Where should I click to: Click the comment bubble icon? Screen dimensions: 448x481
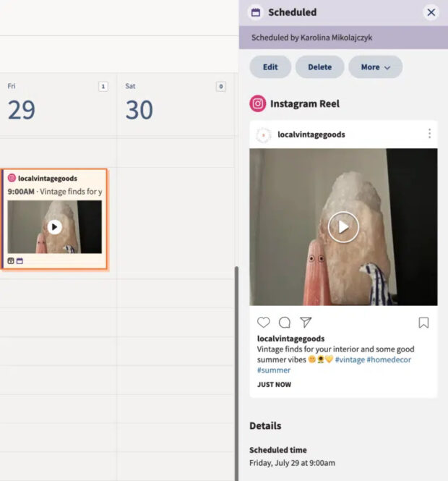(x=285, y=323)
